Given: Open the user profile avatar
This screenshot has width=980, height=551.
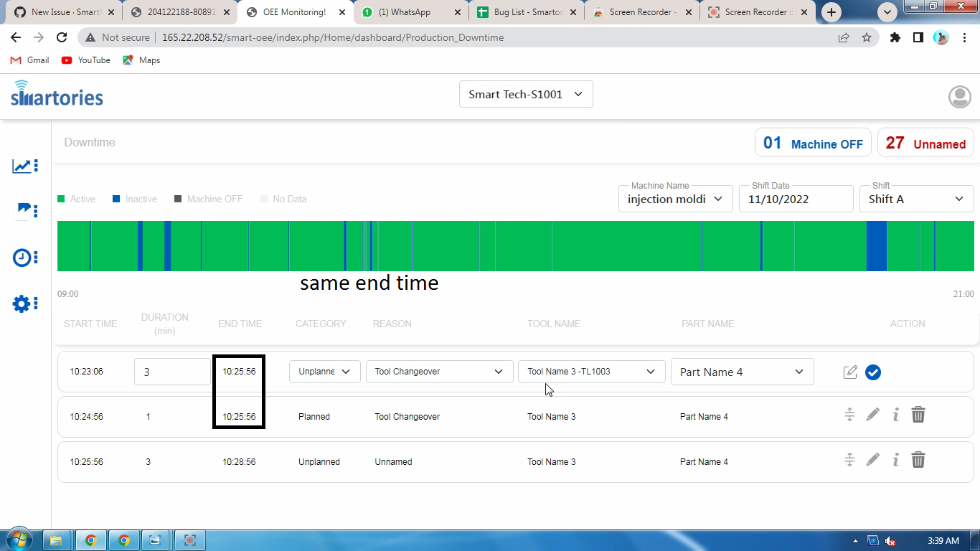Looking at the screenshot, I should pyautogui.click(x=960, y=96).
